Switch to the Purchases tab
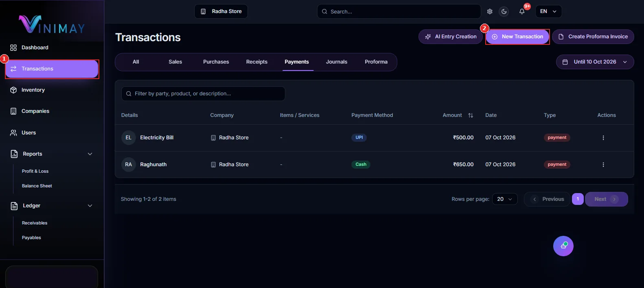The image size is (644, 288). (x=216, y=62)
